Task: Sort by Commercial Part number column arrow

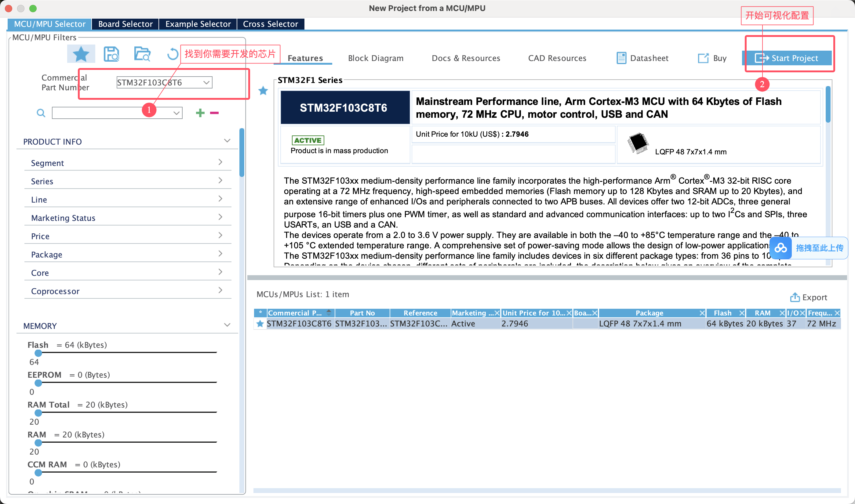Action: pyautogui.click(x=329, y=313)
